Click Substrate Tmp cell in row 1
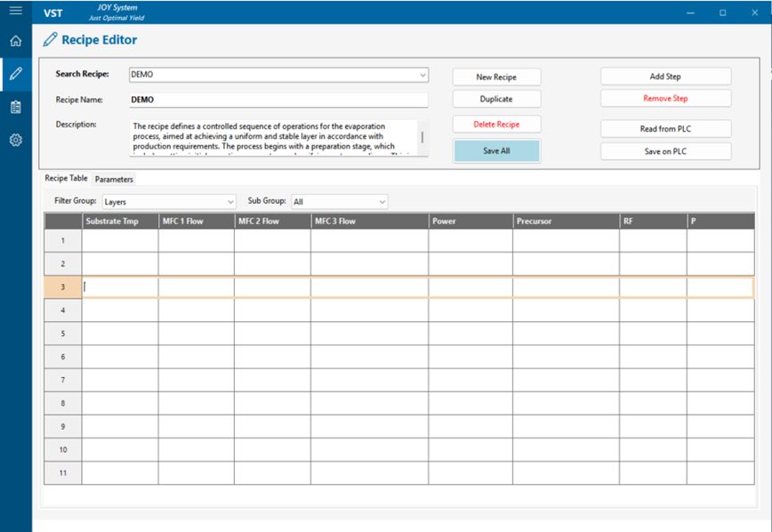This screenshot has height=532, width=772. click(x=120, y=241)
